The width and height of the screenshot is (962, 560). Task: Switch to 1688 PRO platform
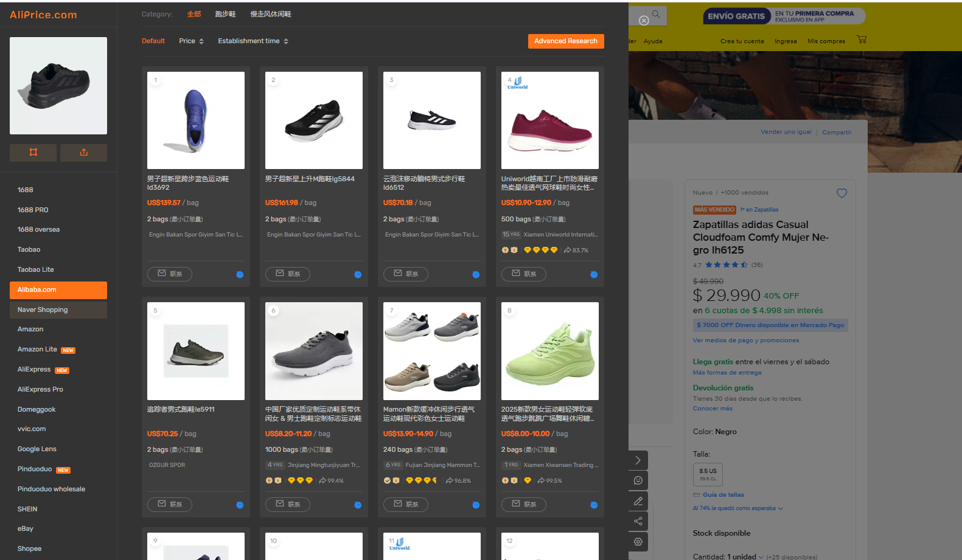point(58,210)
